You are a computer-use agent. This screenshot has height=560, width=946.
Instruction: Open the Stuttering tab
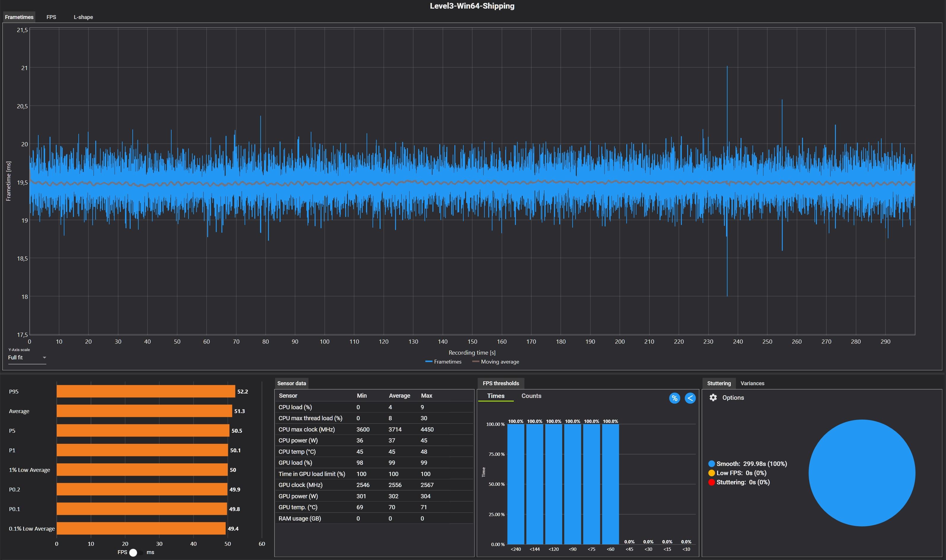point(719,383)
